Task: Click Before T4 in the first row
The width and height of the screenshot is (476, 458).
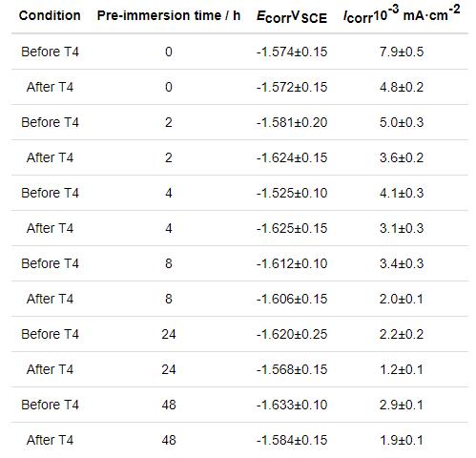Action: (x=50, y=52)
